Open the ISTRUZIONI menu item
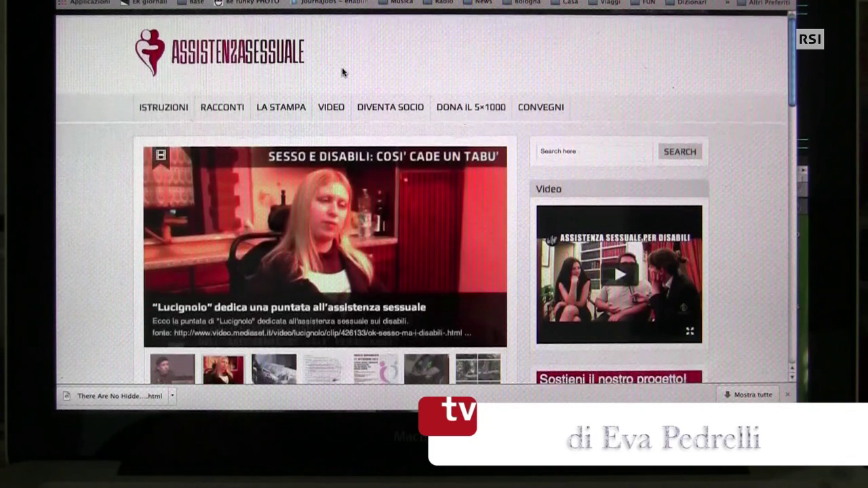The width and height of the screenshot is (868, 488). (x=163, y=107)
